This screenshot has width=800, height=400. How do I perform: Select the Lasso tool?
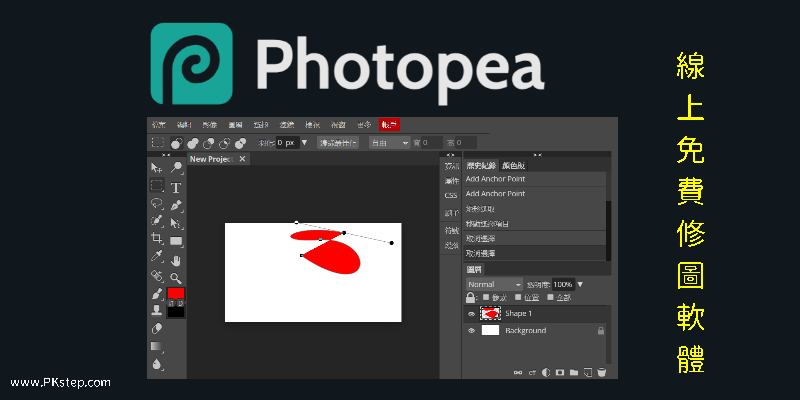tap(157, 204)
